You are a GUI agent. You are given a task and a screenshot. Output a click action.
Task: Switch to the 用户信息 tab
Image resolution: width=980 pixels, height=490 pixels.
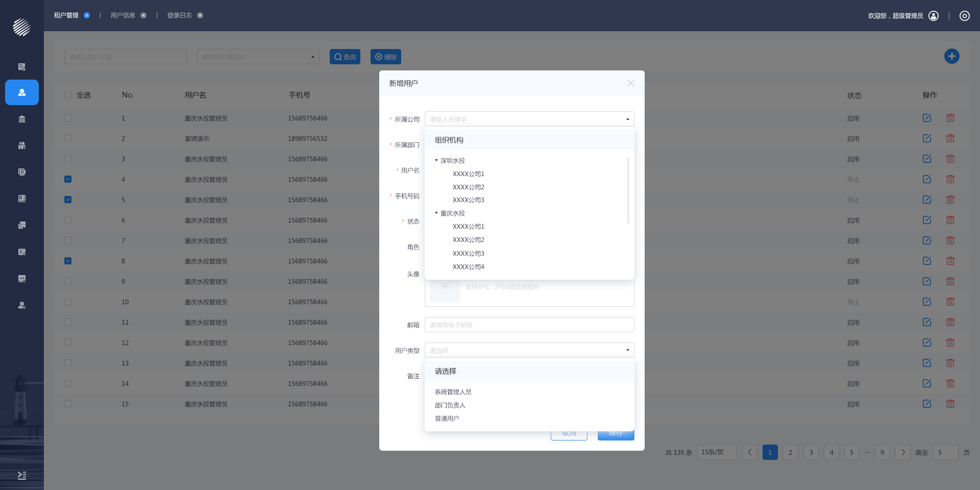122,15
